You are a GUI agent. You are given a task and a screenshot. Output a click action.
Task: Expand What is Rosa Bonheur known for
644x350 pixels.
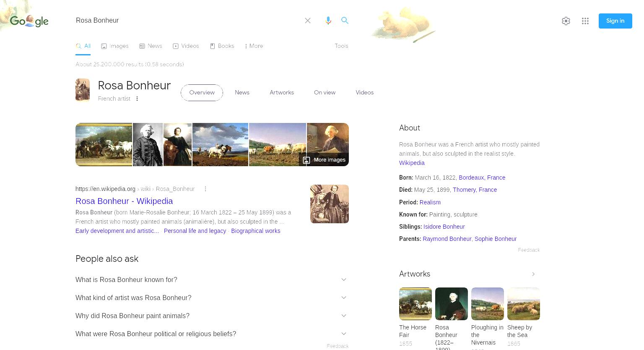click(x=212, y=279)
